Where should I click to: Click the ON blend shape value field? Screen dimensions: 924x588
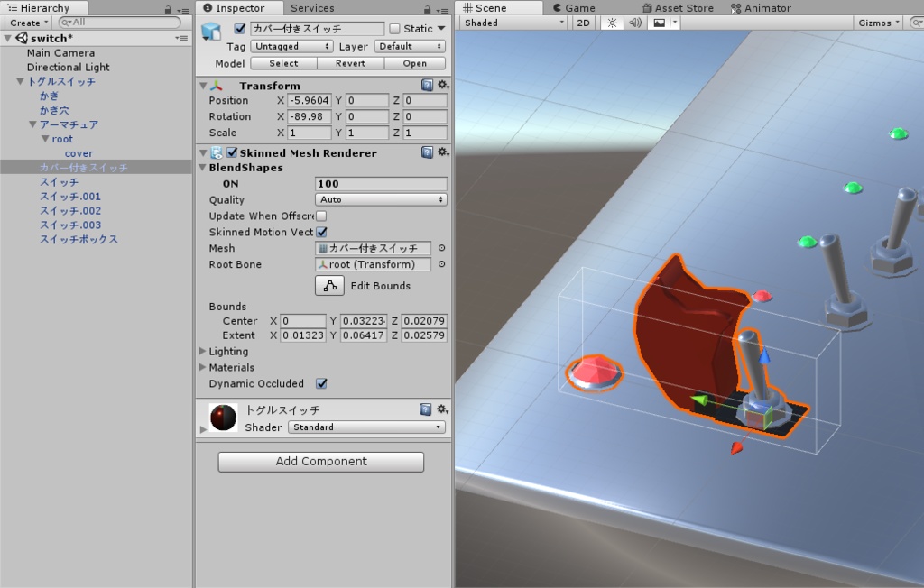click(x=381, y=184)
